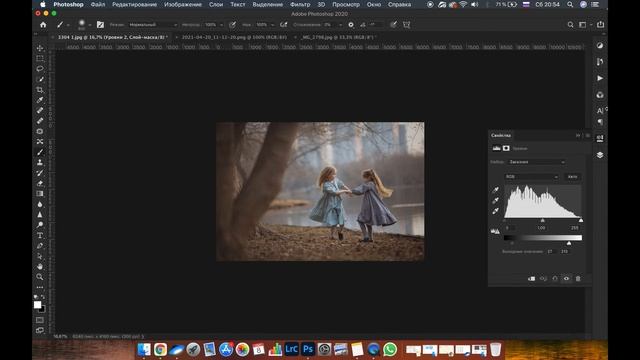Open the Layers panel icon in right dock
The image size is (640, 360).
[600, 155]
